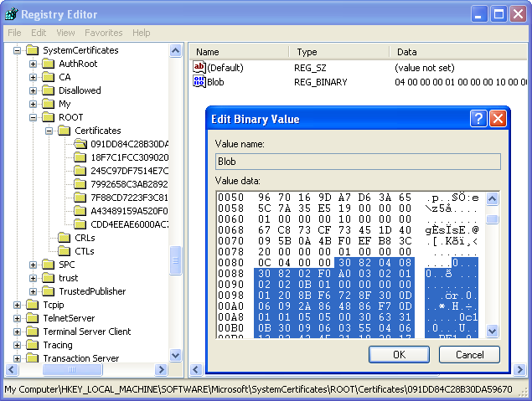Click the TrustedPublisher folder icon
This screenshot has width=532, height=401.
[49, 291]
